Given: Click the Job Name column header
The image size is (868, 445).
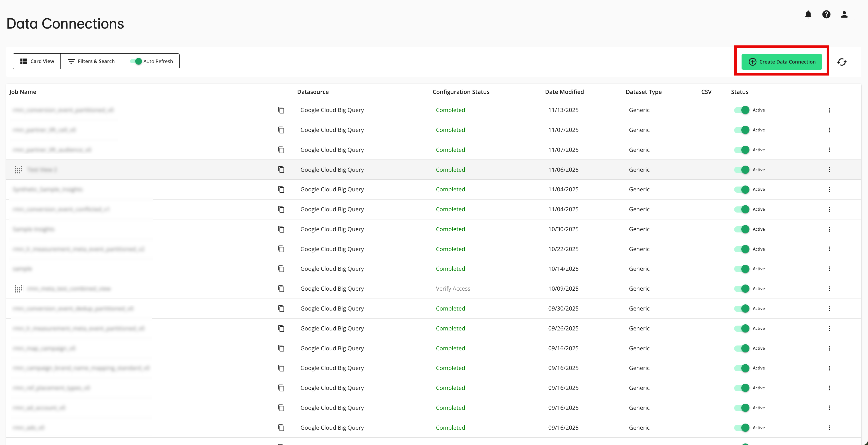Looking at the screenshot, I should 22,92.
